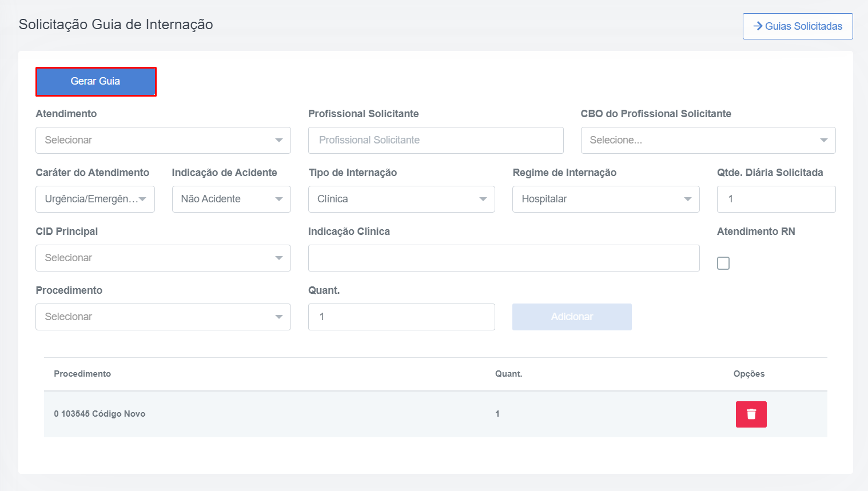Open CID Principal dropdown
This screenshot has height=491, width=868.
click(163, 258)
